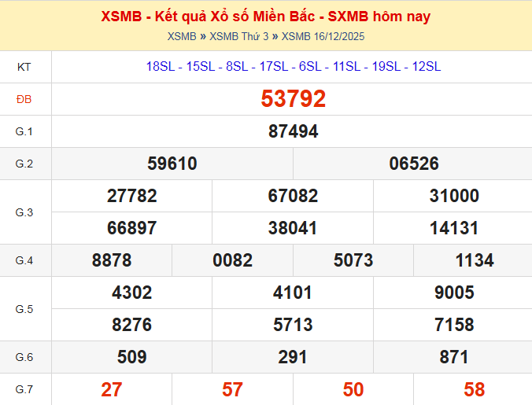Click the special prize number 53792
Image resolution: width=532 pixels, height=405 pixels.
click(294, 99)
